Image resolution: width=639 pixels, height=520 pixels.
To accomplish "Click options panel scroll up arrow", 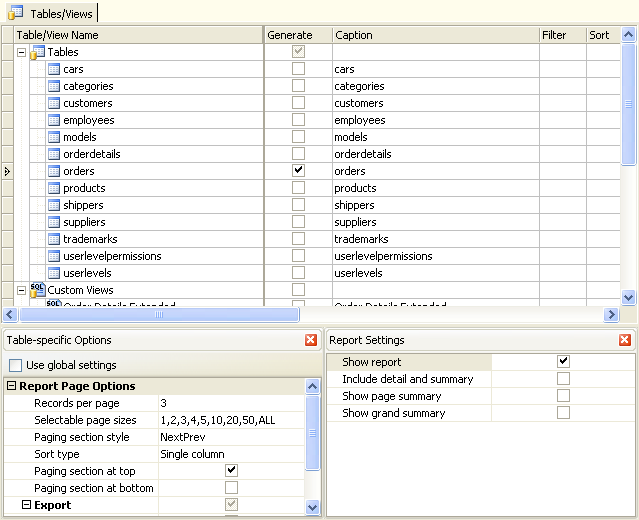I will (313, 386).
